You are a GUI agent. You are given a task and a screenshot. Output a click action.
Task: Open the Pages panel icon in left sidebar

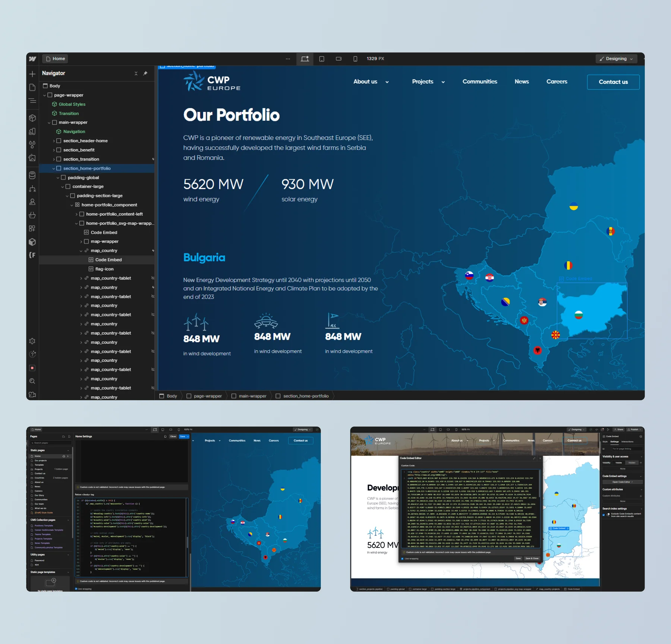32,87
